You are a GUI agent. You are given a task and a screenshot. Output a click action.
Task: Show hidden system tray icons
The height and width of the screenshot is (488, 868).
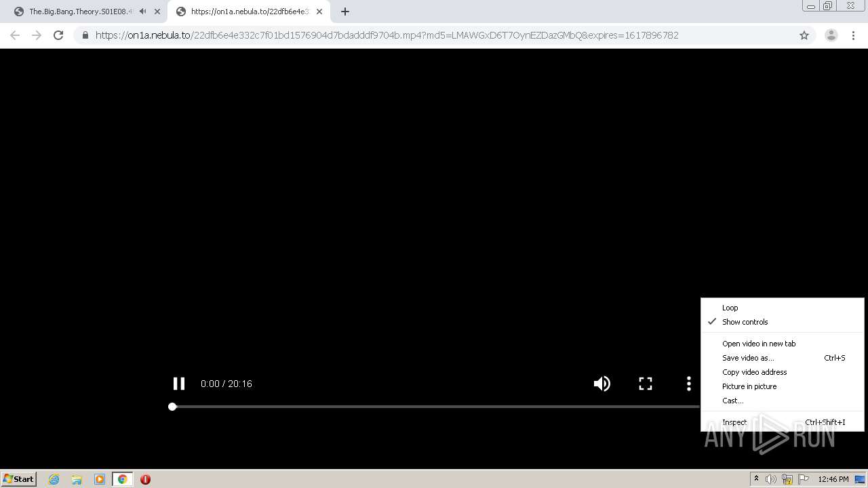pyautogui.click(x=756, y=479)
